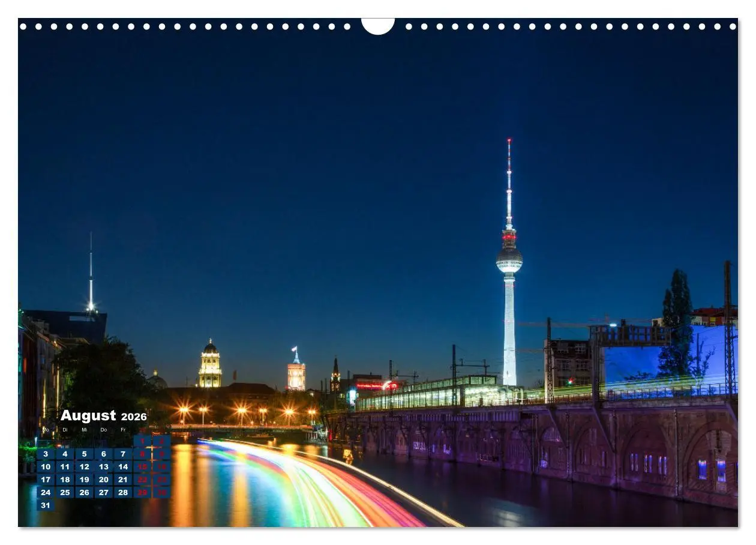The image size is (756, 545).
Task: Choose day 14 in the calendar
Action: [x=123, y=467]
